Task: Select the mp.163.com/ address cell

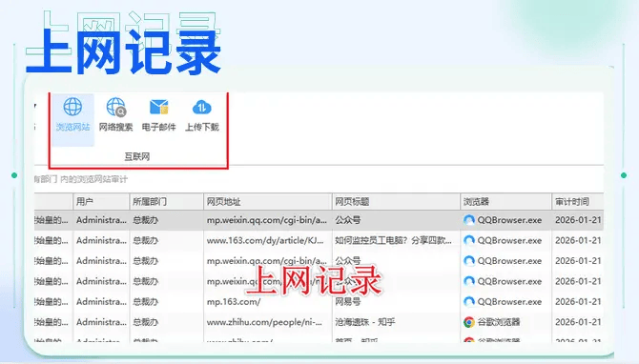Action: 234,302
